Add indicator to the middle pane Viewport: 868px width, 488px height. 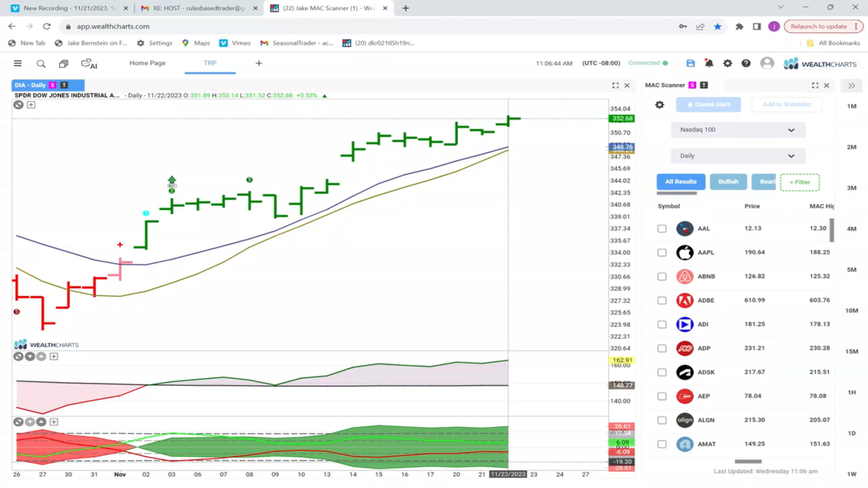pyautogui.click(x=54, y=357)
